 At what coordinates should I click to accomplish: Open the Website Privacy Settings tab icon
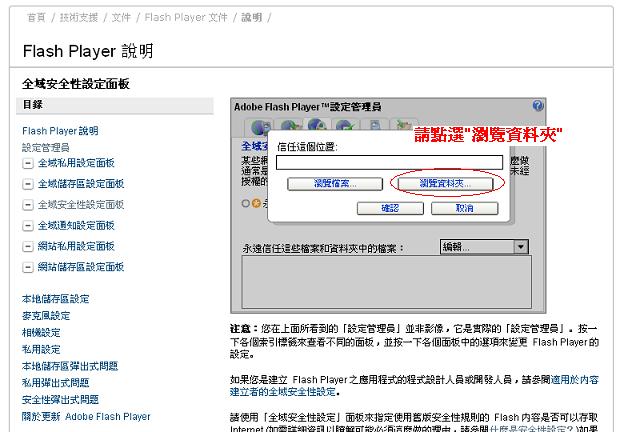point(375,125)
